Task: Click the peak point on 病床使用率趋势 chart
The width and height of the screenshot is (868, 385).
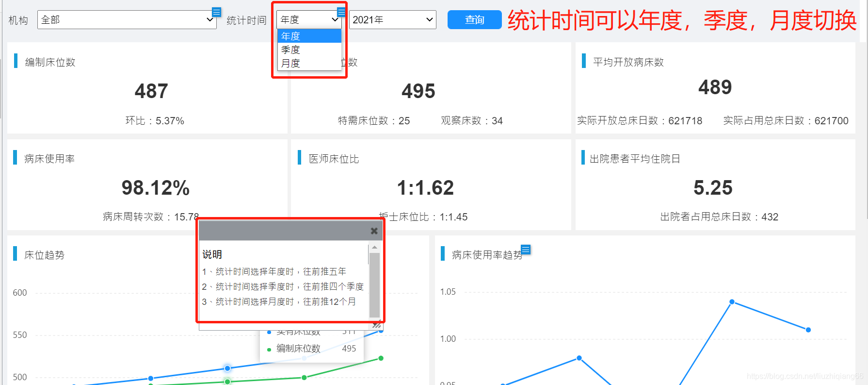Action: 732,302
